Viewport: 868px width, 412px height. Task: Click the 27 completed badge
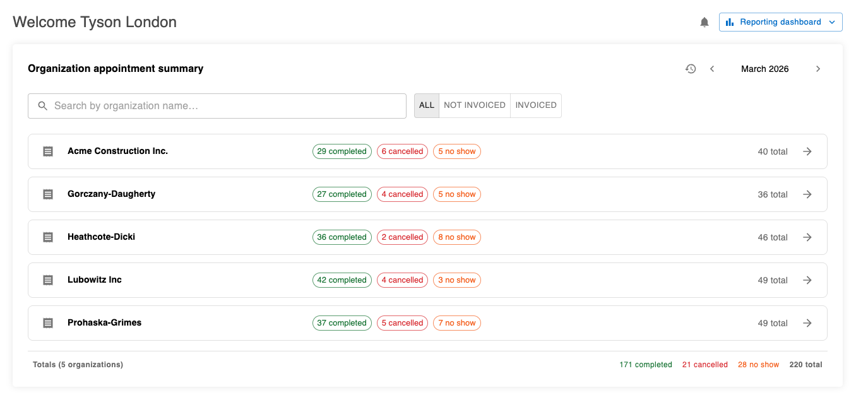click(342, 194)
